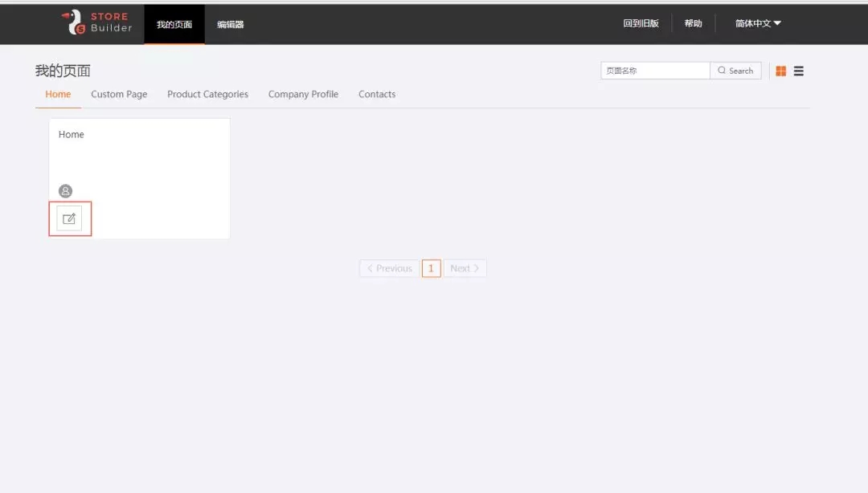The image size is (868, 493).
Task: Click the user avatar icon on Home card
Action: pos(66,191)
